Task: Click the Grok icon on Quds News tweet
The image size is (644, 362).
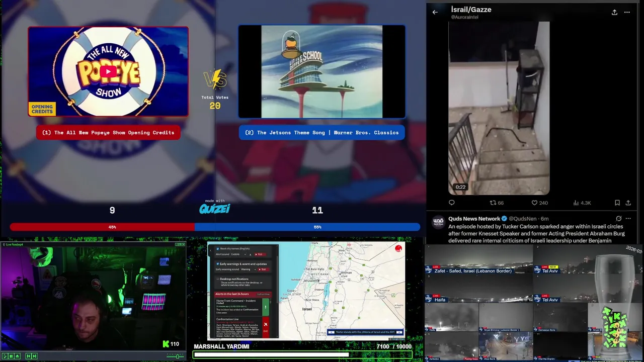Action: tap(618, 219)
